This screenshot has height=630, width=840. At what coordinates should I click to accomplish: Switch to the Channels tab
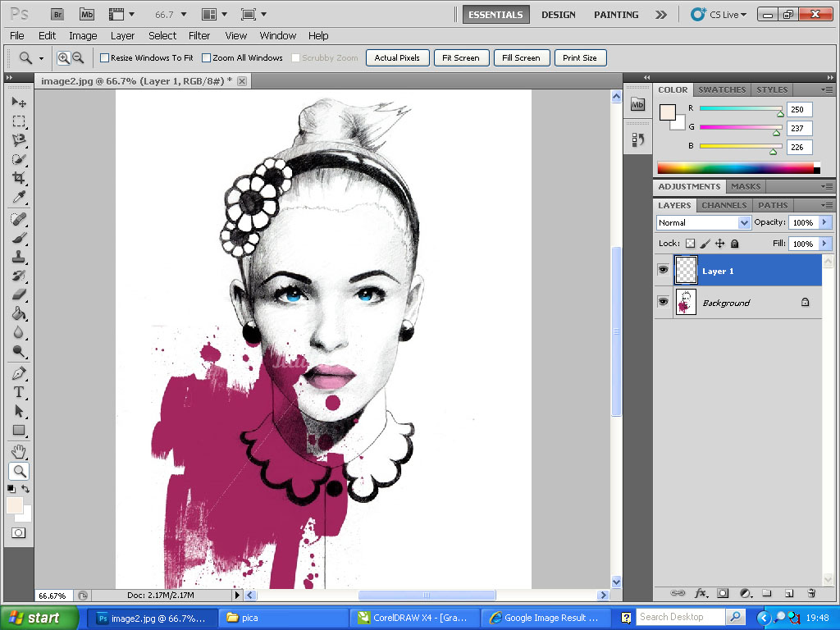click(x=724, y=205)
